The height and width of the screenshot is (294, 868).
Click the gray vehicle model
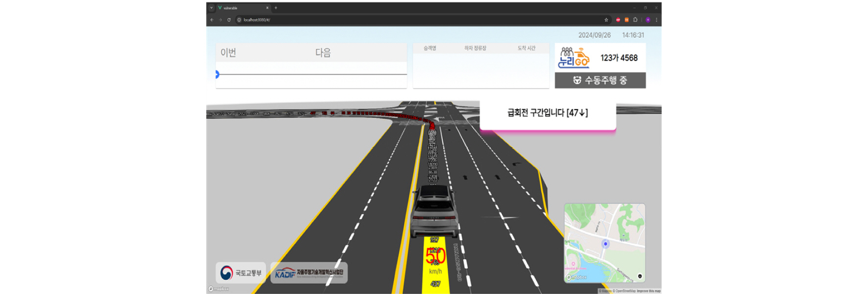pos(434,211)
